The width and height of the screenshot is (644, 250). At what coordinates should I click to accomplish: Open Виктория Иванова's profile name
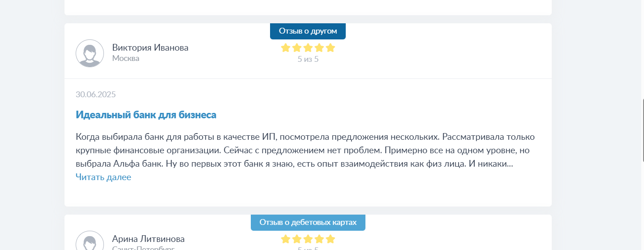tap(150, 47)
